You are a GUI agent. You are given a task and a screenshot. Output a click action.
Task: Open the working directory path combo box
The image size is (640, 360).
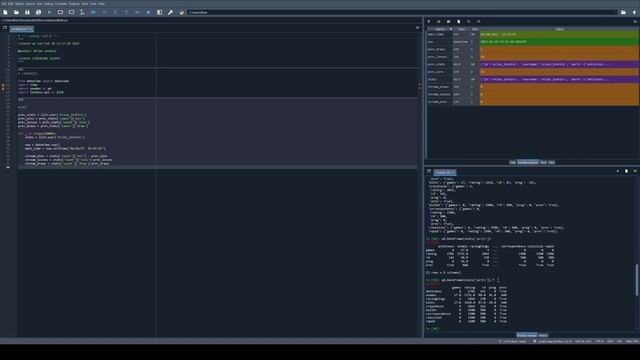[402, 12]
